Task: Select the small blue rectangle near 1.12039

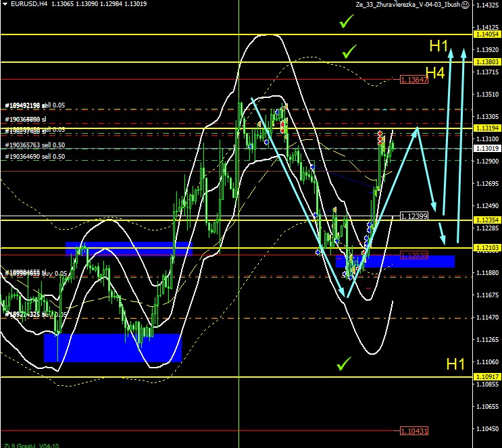Action: tap(395, 261)
